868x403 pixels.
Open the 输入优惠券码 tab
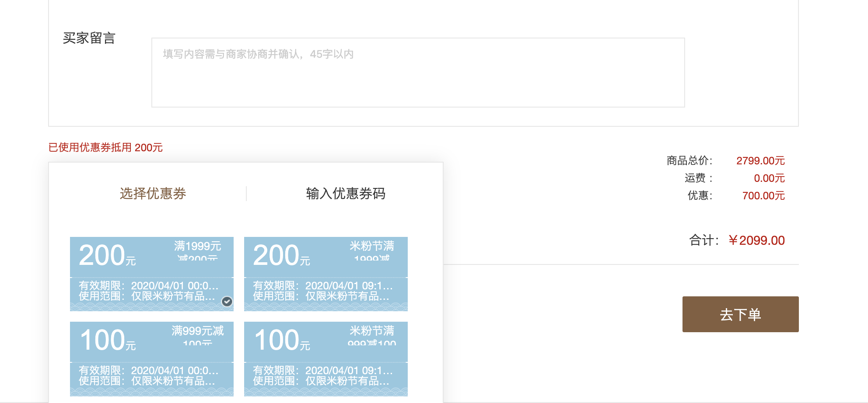coord(346,193)
